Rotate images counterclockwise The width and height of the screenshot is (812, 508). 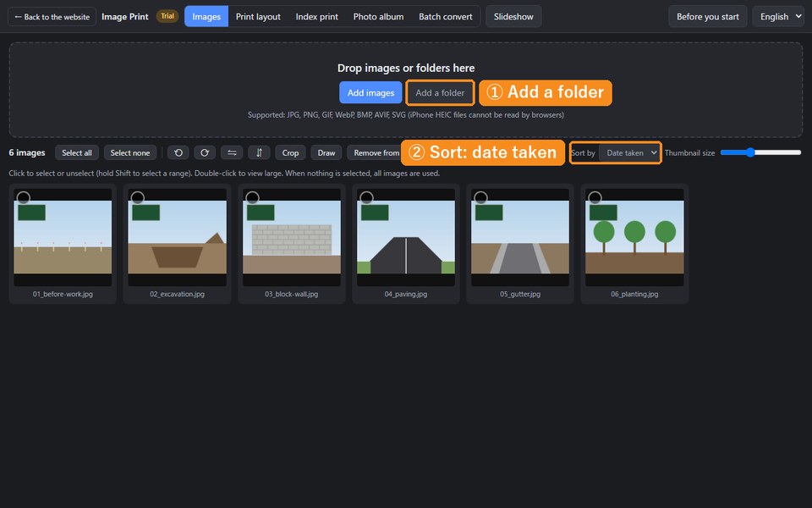pyautogui.click(x=178, y=152)
